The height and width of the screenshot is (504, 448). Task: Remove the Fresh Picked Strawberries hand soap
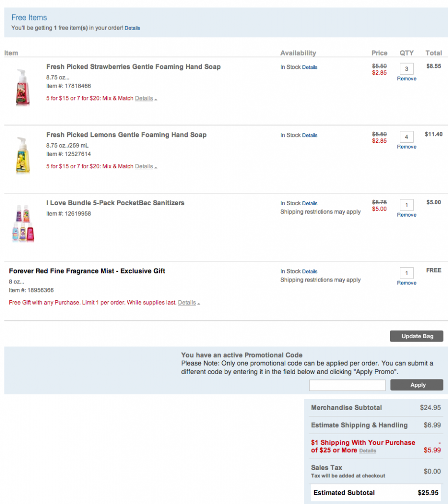point(406,78)
